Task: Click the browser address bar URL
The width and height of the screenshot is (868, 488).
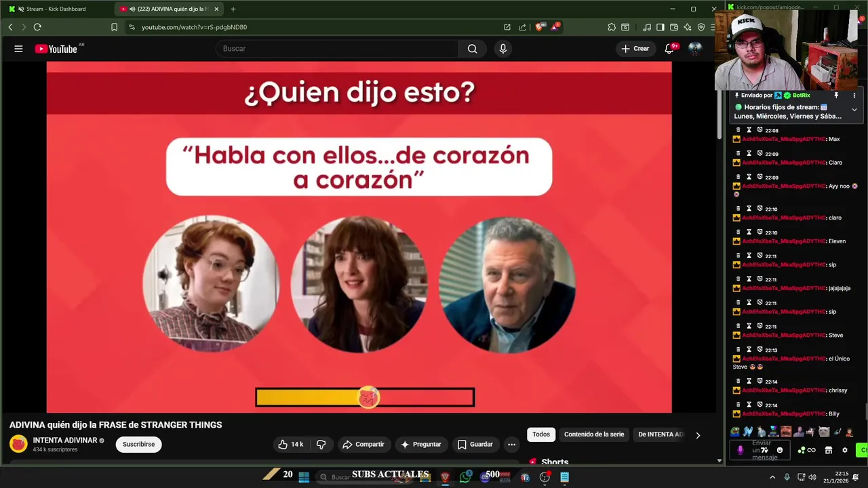Action: pos(194,27)
